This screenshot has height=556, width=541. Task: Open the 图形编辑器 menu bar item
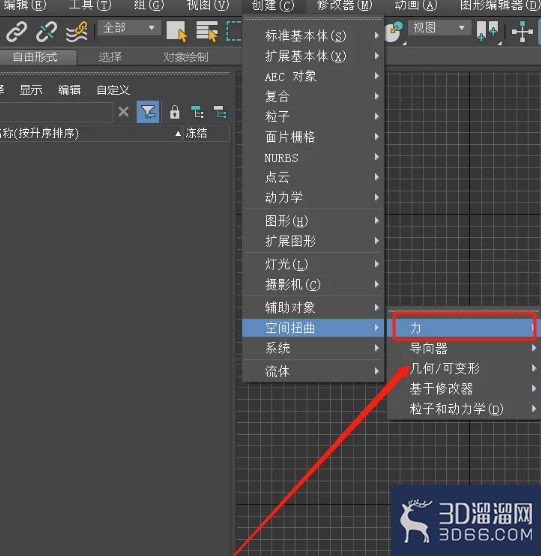[x=500, y=5]
